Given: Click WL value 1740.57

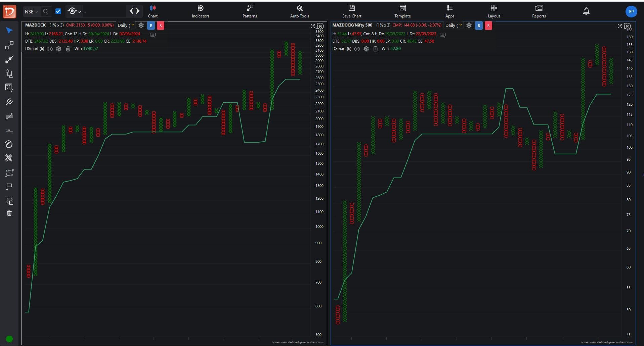Looking at the screenshot, I should [x=91, y=49].
